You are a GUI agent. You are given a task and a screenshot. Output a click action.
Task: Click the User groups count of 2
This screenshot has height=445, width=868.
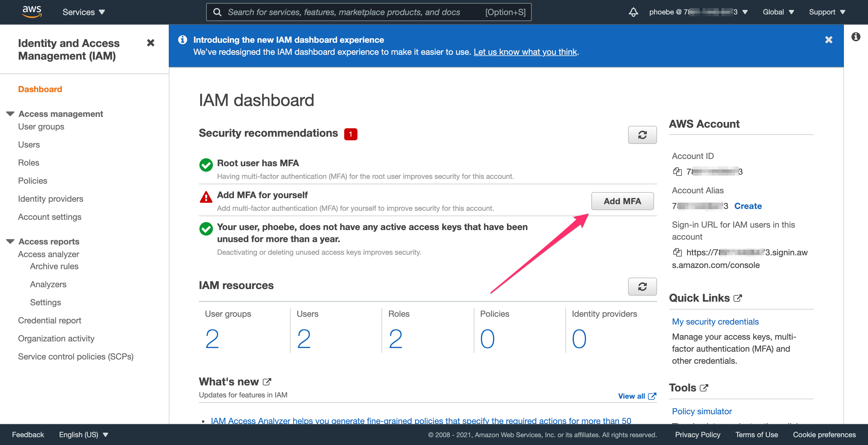tap(212, 339)
